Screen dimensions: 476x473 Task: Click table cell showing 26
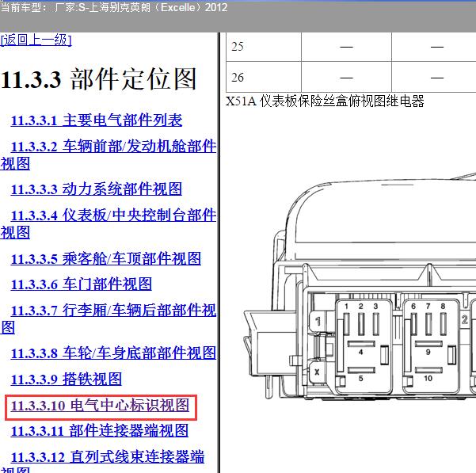[264, 77]
